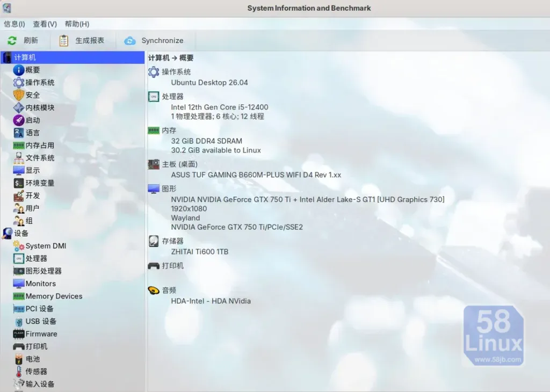Click the ZHITAI Ti600 1TB text
This screenshot has height=392, width=550.
200,252
